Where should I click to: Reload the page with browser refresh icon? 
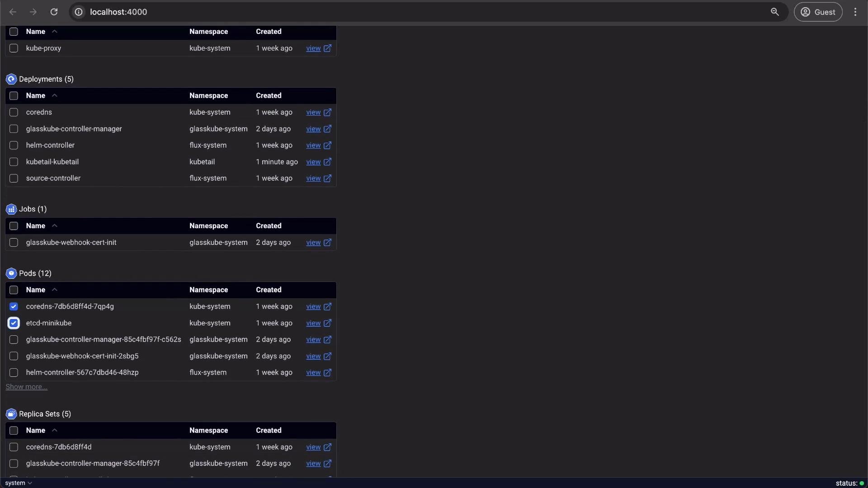coord(54,12)
